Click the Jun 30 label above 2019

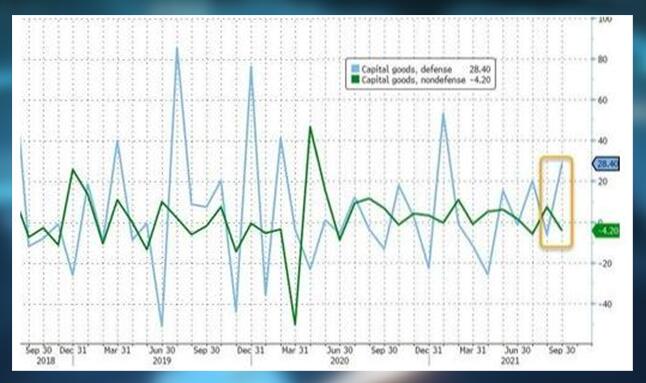pyautogui.click(x=162, y=350)
